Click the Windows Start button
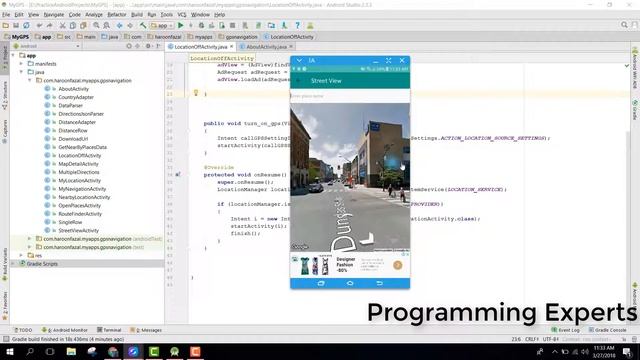 pyautogui.click(x=9, y=351)
